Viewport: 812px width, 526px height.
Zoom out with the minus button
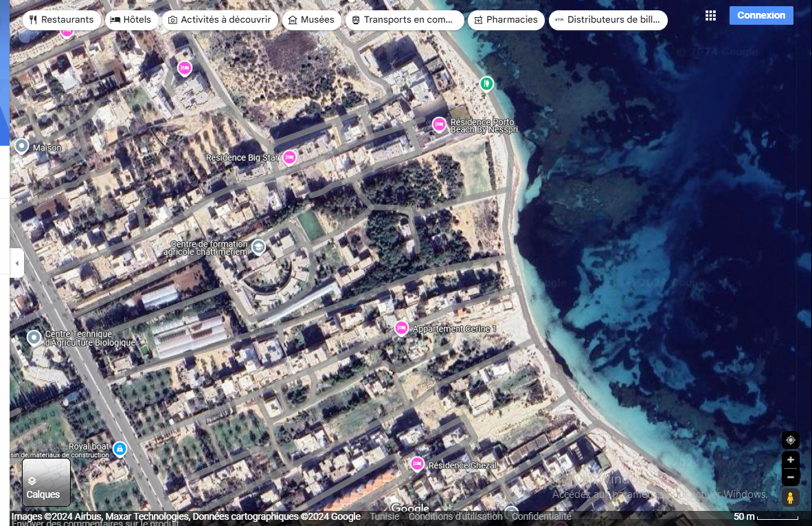click(x=790, y=477)
